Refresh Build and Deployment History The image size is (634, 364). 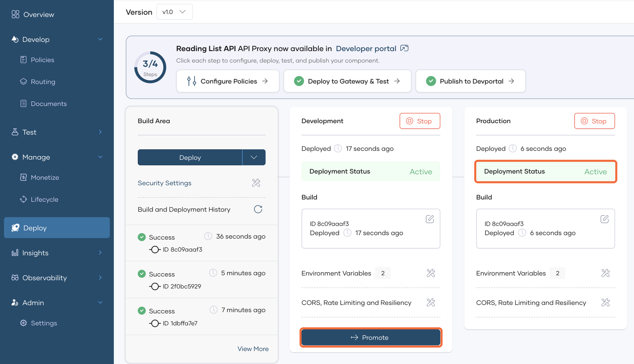(x=258, y=209)
